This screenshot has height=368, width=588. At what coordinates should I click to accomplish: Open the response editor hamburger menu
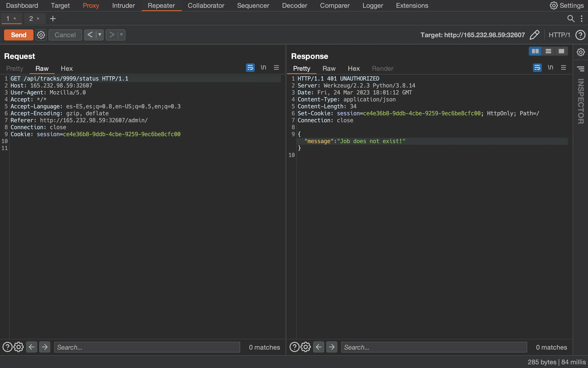563,67
